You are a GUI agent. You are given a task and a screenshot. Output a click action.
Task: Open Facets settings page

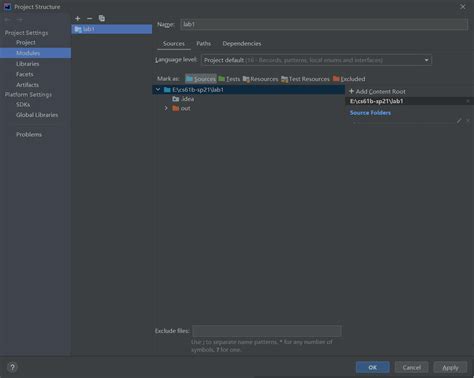[x=25, y=74]
